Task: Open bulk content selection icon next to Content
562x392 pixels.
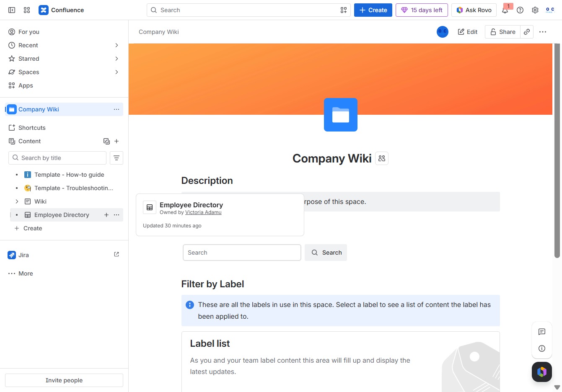Action: tap(106, 141)
